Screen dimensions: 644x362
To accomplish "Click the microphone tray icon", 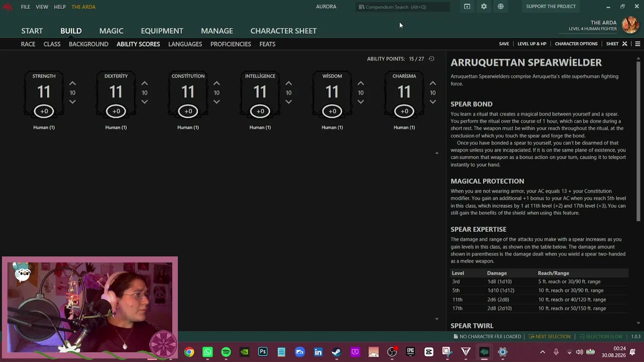I will coord(556,352).
